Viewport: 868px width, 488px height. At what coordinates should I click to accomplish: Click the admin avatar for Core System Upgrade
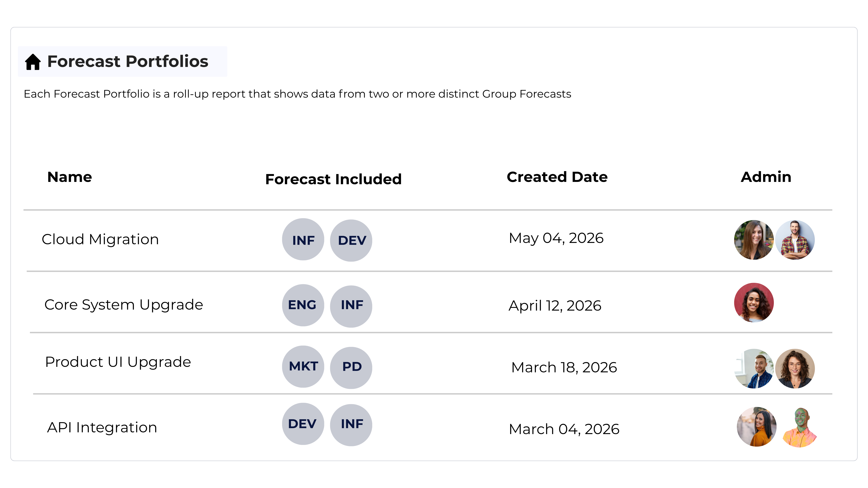pyautogui.click(x=754, y=302)
